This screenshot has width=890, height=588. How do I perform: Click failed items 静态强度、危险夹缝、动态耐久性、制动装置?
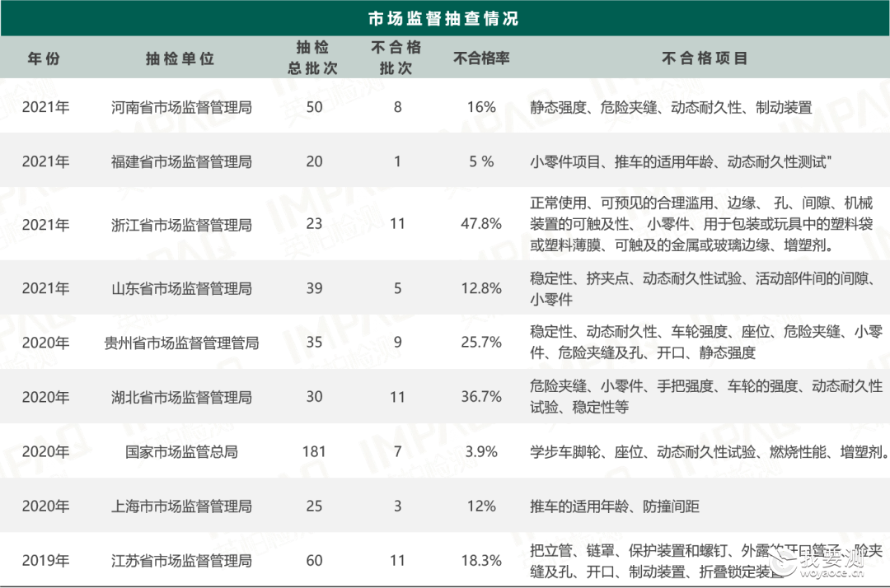point(671,107)
